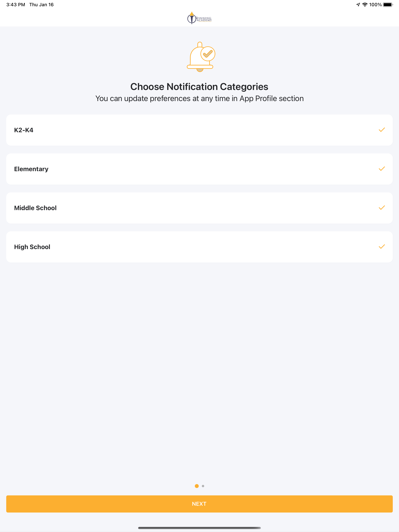This screenshot has width=399, height=532.
Task: Uncheck the K2-K4 checkmark
Action: click(x=382, y=130)
